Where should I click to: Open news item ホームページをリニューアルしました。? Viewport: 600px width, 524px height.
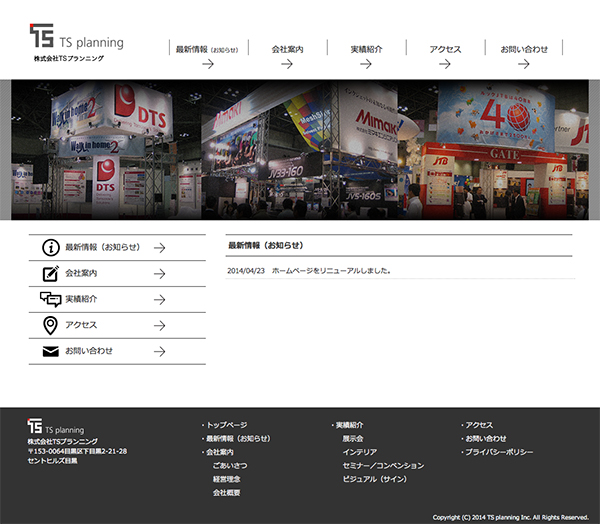pyautogui.click(x=331, y=271)
